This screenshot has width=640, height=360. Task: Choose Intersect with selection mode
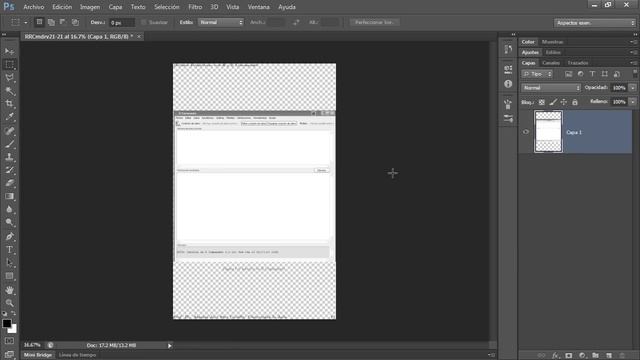(x=75, y=22)
